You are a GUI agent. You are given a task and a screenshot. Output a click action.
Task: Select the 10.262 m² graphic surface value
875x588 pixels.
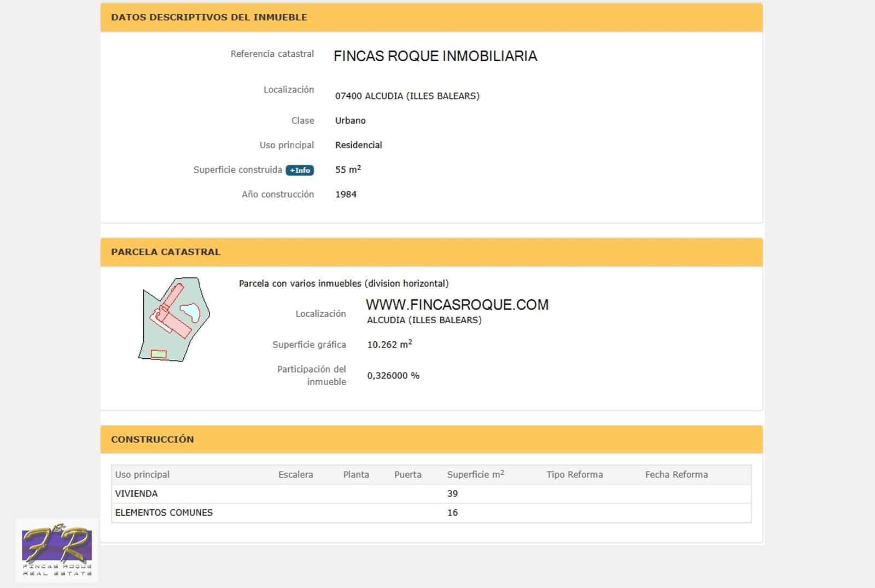coord(390,344)
